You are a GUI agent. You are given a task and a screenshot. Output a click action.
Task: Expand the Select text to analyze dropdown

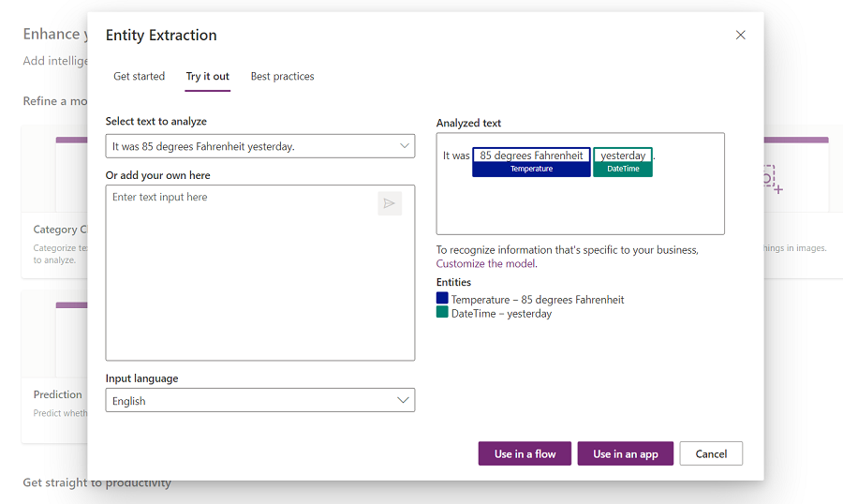[259, 146]
